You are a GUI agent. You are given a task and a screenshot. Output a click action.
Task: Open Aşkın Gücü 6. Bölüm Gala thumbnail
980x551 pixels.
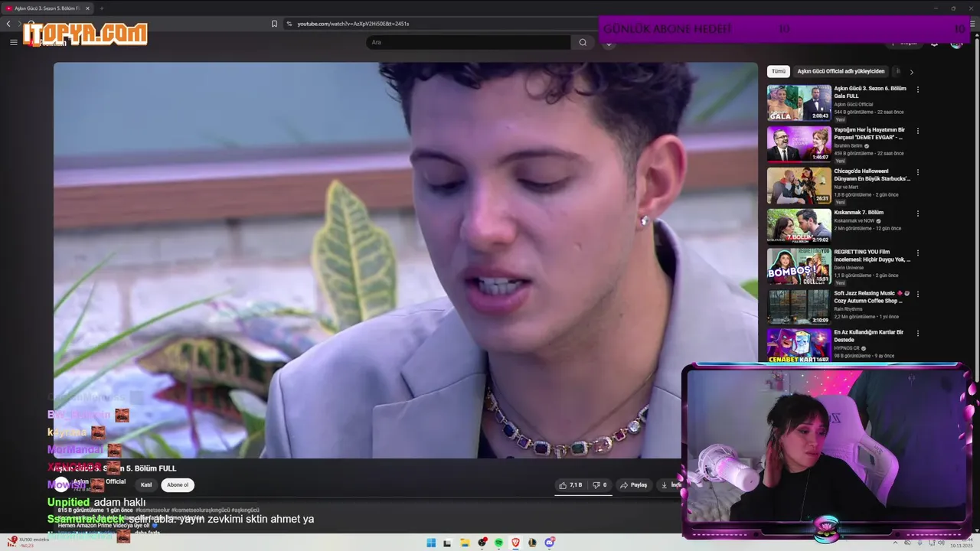[799, 103]
